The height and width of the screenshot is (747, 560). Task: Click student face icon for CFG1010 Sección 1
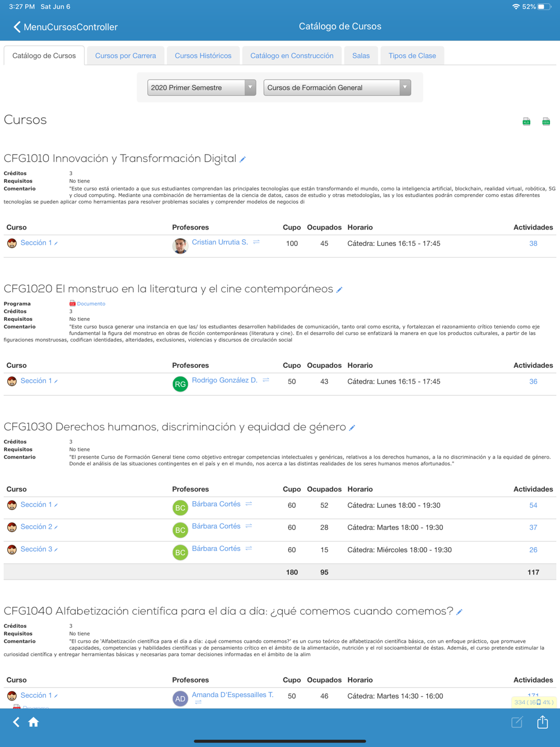(12, 243)
